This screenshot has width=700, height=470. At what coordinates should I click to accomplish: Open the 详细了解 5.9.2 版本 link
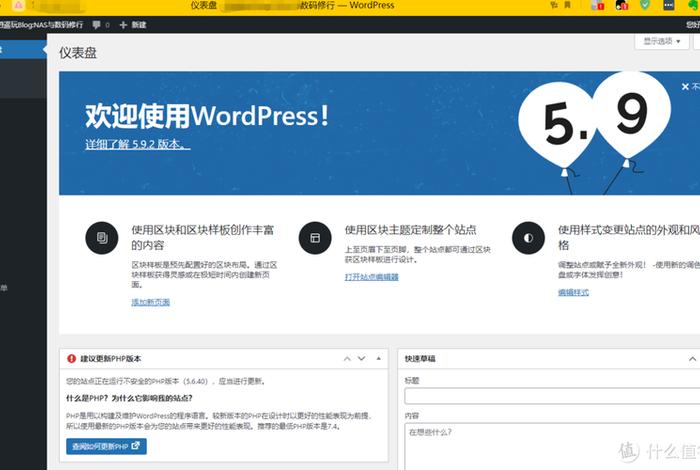(x=138, y=144)
